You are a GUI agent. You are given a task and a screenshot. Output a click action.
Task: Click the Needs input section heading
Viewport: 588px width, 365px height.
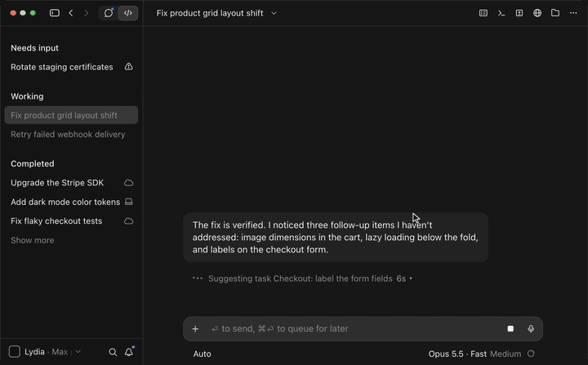click(34, 48)
